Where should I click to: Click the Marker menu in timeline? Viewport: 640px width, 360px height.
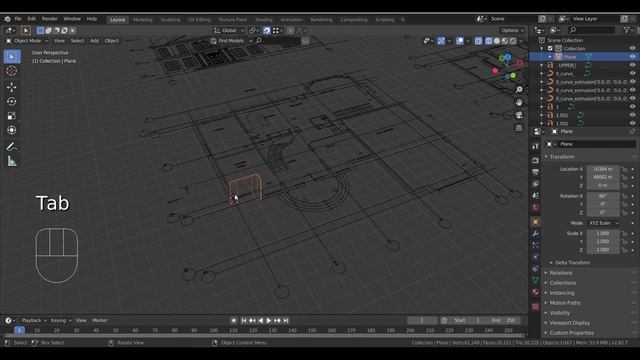[100, 320]
